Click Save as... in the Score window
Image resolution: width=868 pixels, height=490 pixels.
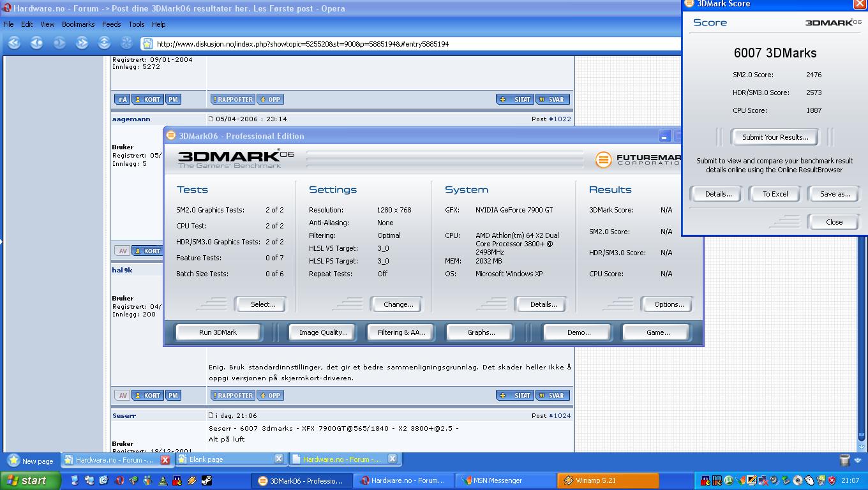click(835, 194)
